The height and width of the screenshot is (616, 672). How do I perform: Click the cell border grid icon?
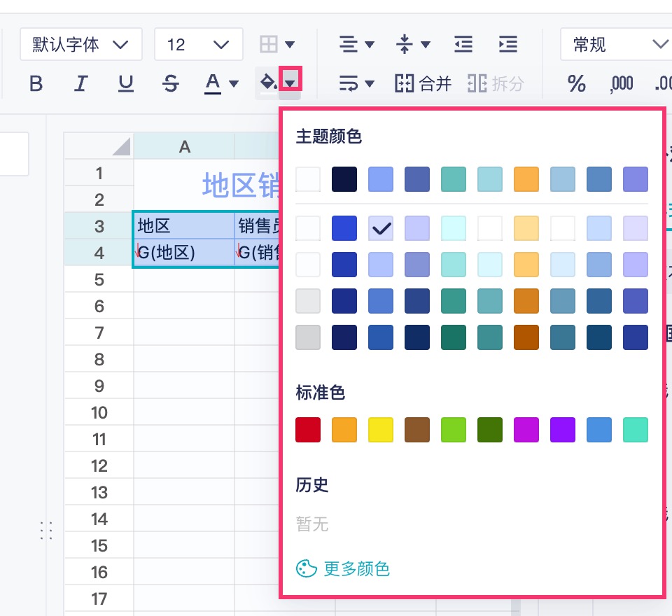click(x=269, y=44)
